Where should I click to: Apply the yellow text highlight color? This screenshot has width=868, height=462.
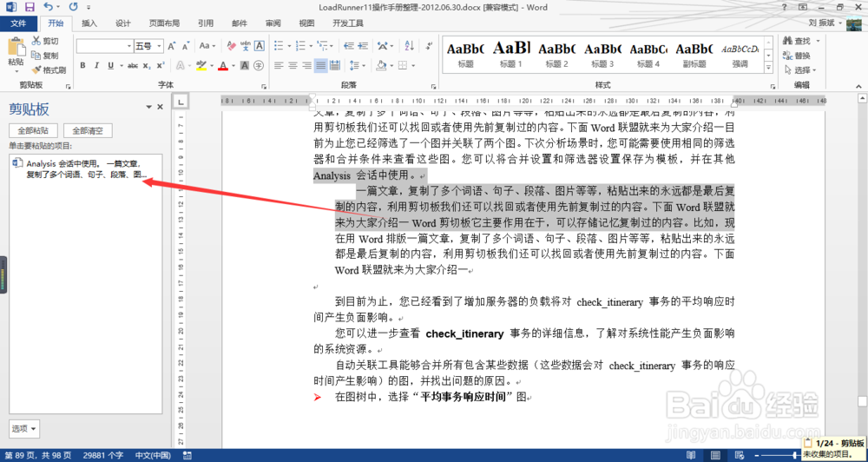click(201, 65)
